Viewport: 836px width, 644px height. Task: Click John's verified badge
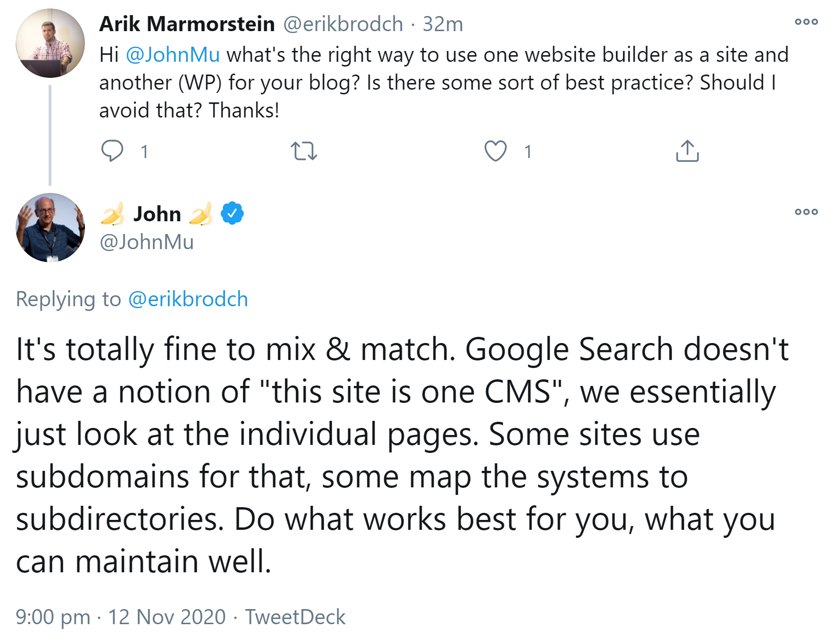231,213
